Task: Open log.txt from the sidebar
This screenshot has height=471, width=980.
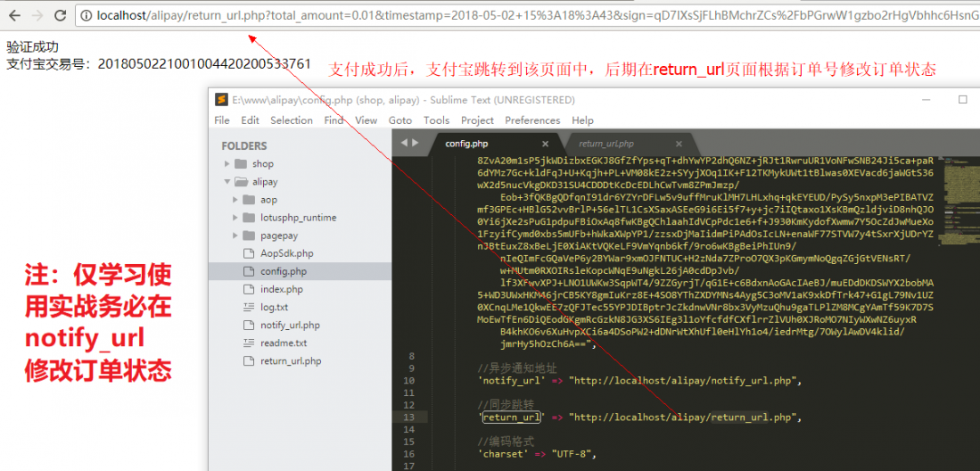Action: pos(275,307)
